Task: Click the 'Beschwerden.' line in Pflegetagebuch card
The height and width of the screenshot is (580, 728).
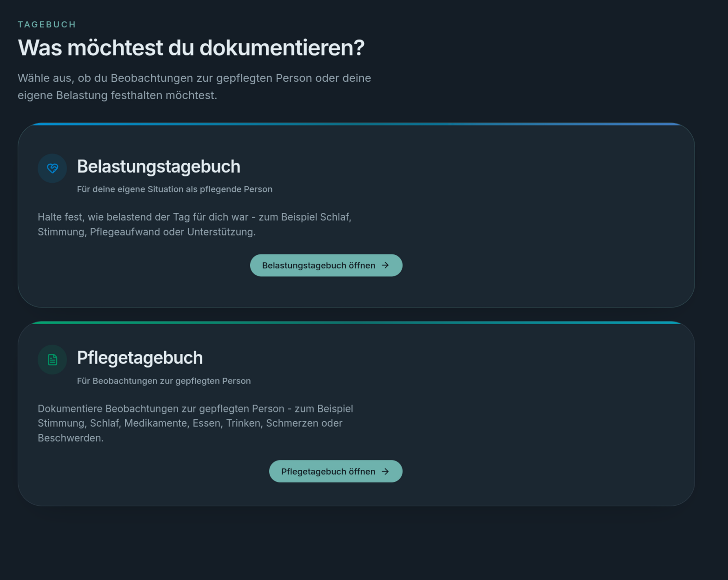Action: click(x=71, y=438)
